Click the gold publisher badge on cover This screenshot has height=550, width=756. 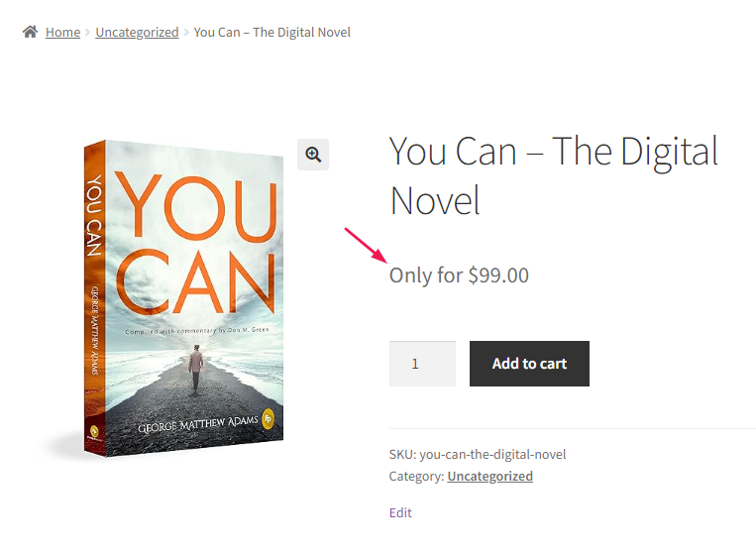point(269,418)
